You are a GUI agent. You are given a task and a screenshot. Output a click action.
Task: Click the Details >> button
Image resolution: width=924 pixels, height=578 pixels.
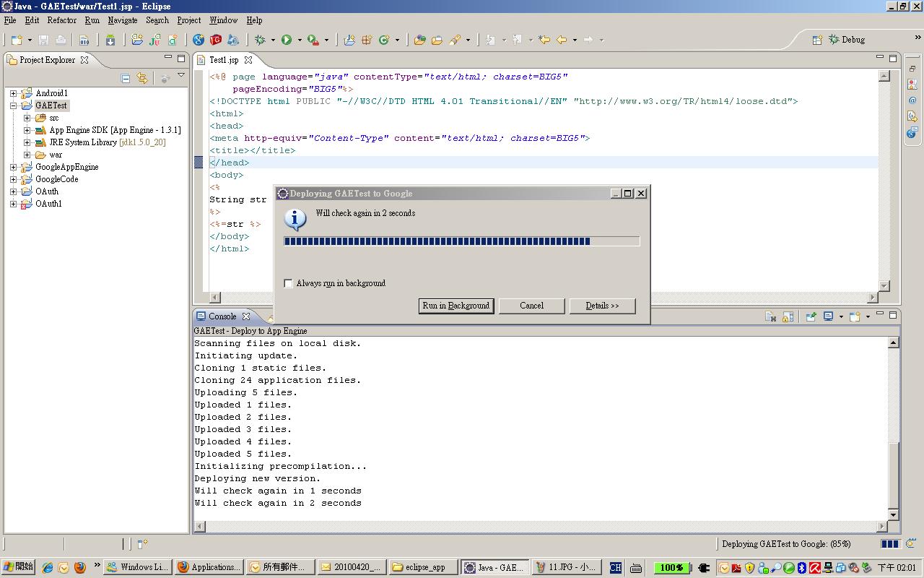coord(603,306)
